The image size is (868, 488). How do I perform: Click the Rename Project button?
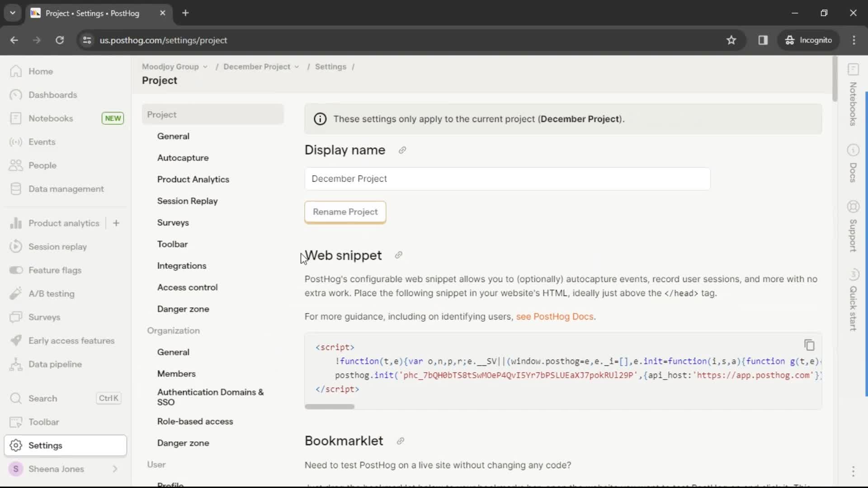click(x=345, y=212)
